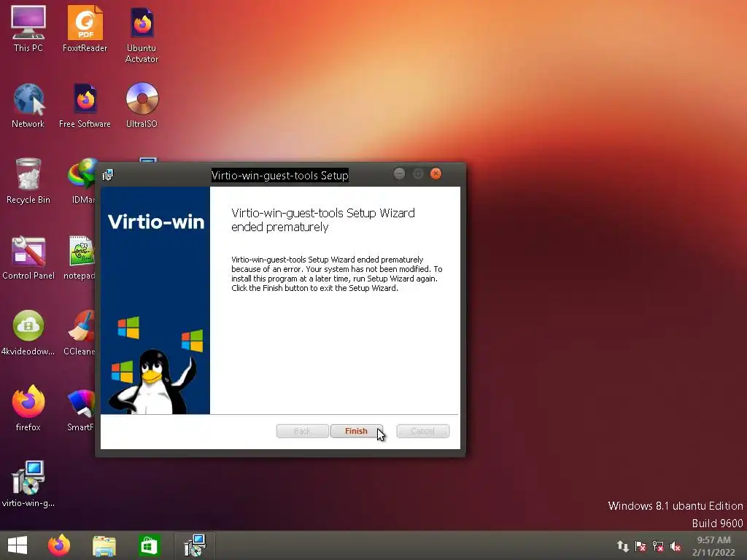The width and height of the screenshot is (747, 560).
Task: Open the Windows Start button
Action: (x=18, y=545)
